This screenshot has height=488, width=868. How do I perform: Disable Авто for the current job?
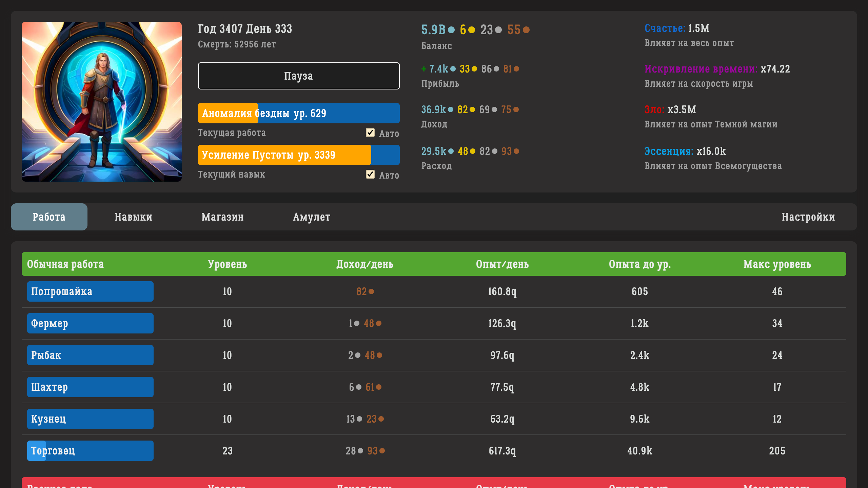[x=370, y=133]
